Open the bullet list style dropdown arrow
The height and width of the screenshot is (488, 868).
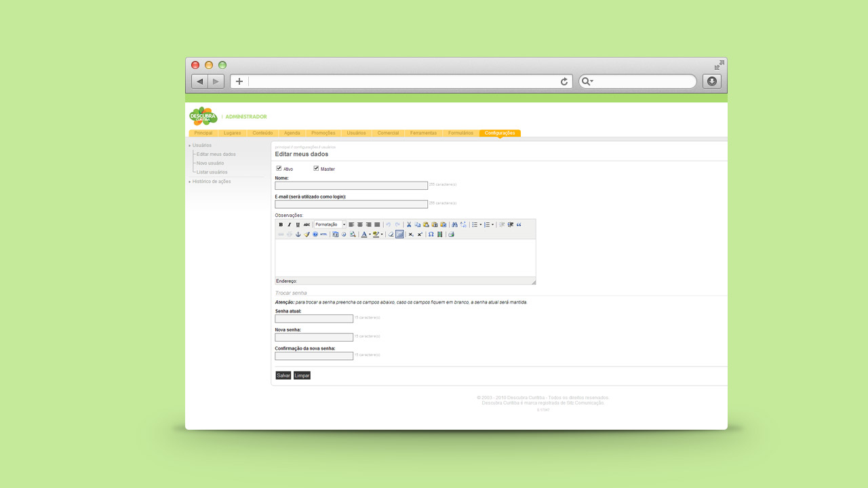(x=481, y=224)
